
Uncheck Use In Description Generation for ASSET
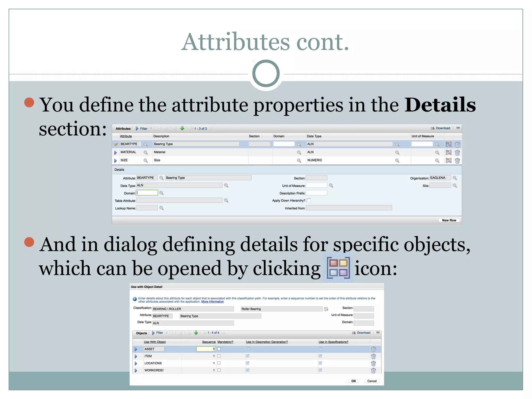tap(248, 349)
